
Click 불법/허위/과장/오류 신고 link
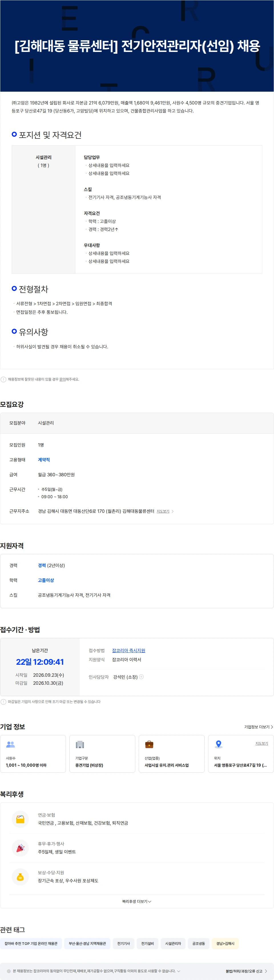246,971
